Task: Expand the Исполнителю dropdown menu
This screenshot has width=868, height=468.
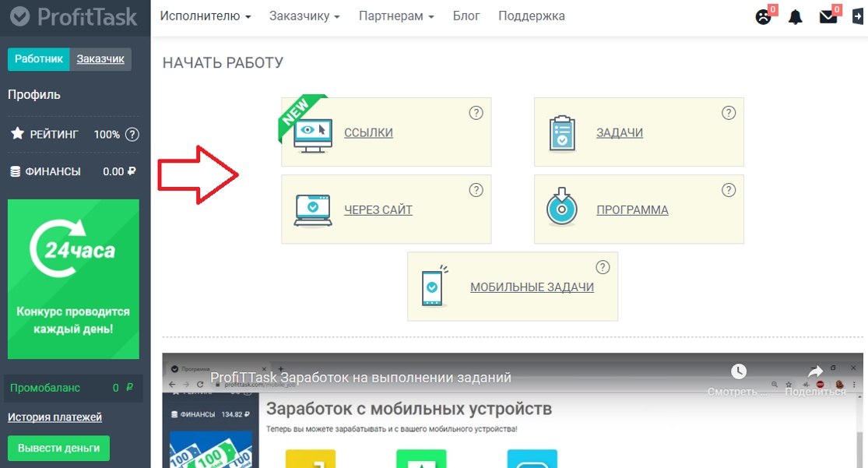Action: [206, 16]
